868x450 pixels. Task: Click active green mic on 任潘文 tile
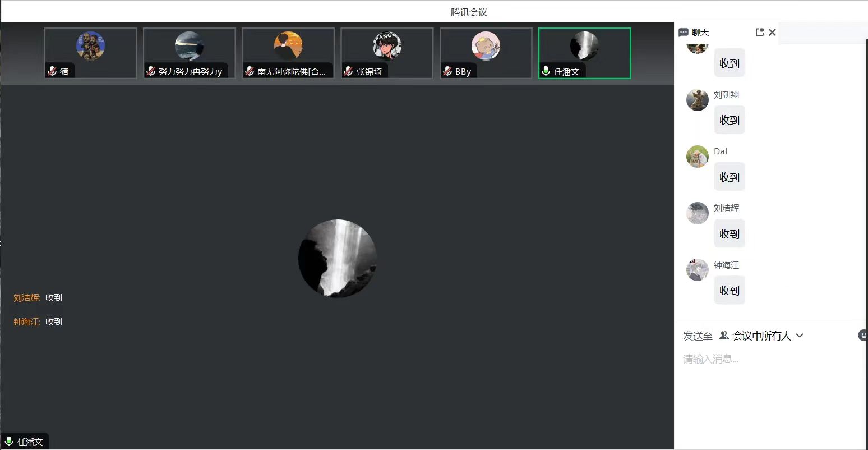pyautogui.click(x=546, y=71)
